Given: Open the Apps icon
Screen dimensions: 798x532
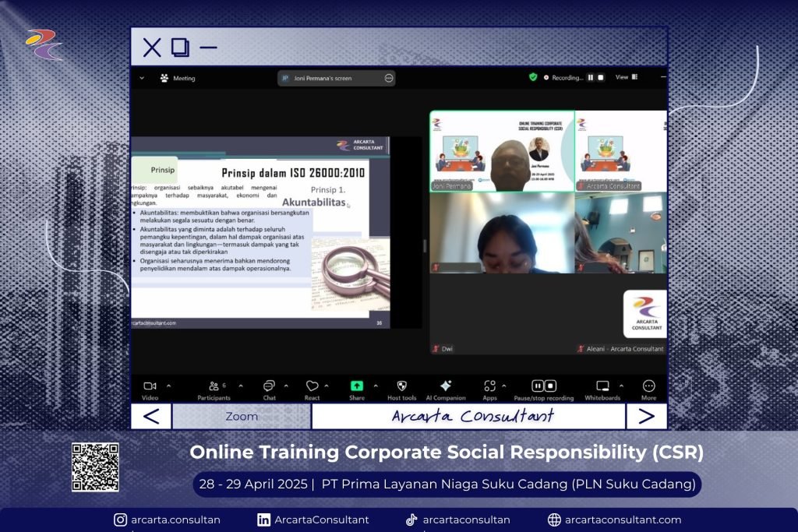Looking at the screenshot, I should (x=489, y=386).
